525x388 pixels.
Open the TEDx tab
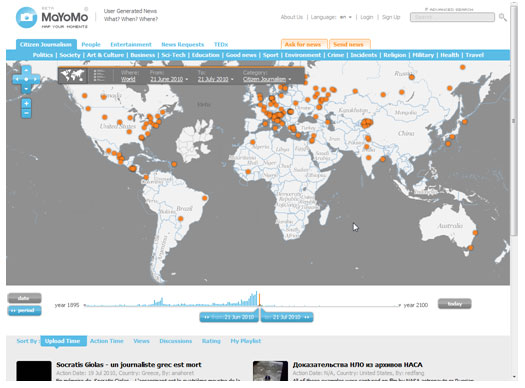click(221, 44)
